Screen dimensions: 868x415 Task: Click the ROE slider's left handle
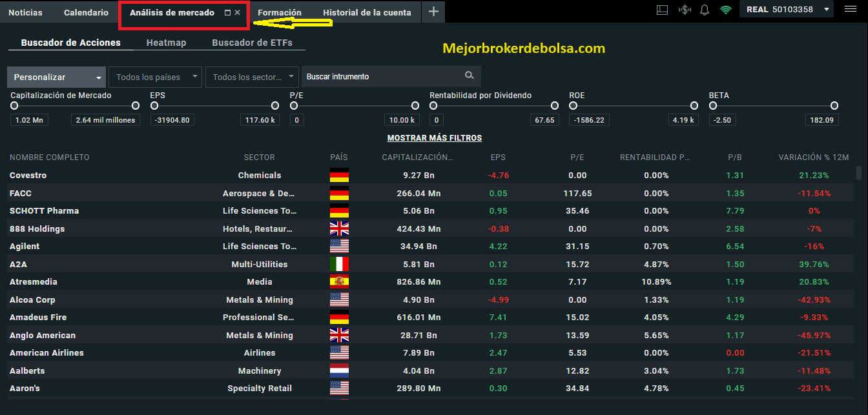click(x=573, y=106)
